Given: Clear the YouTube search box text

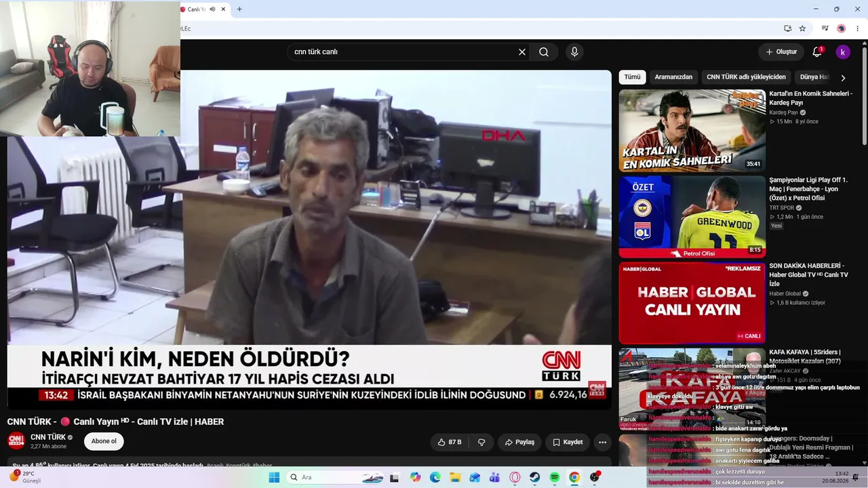Looking at the screenshot, I should pyautogui.click(x=522, y=52).
